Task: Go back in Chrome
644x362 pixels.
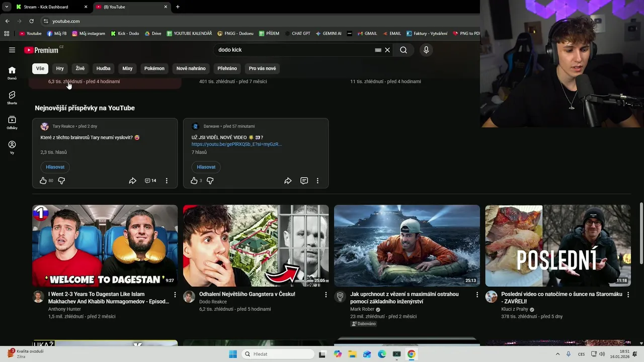Action: [7, 21]
